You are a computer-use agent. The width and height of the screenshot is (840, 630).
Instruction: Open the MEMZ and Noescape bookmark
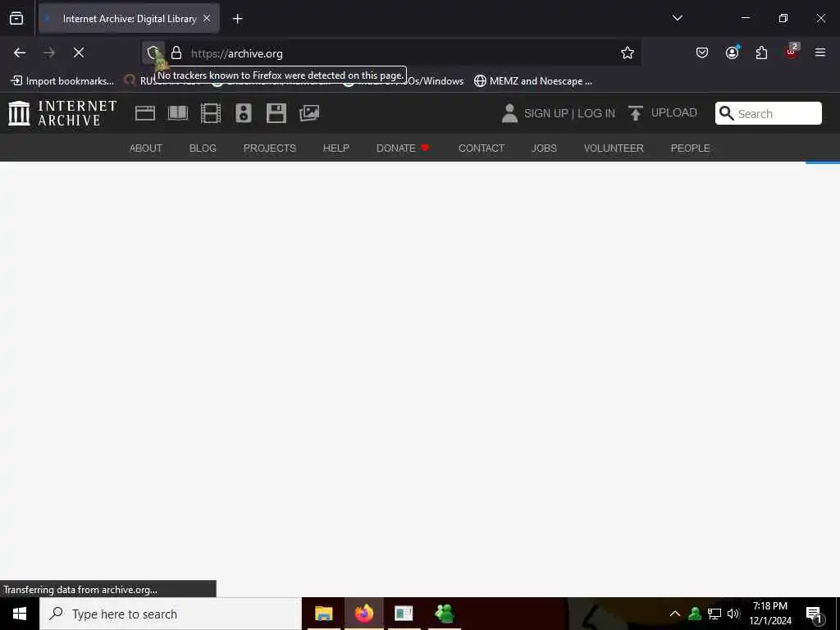point(533,81)
